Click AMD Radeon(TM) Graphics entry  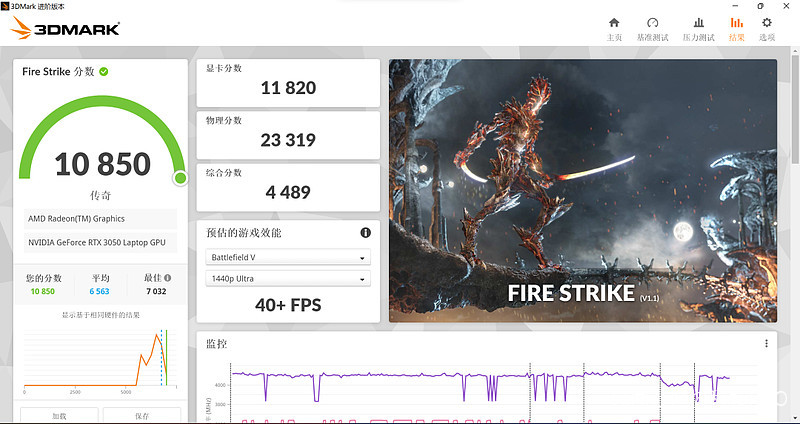coord(100,218)
